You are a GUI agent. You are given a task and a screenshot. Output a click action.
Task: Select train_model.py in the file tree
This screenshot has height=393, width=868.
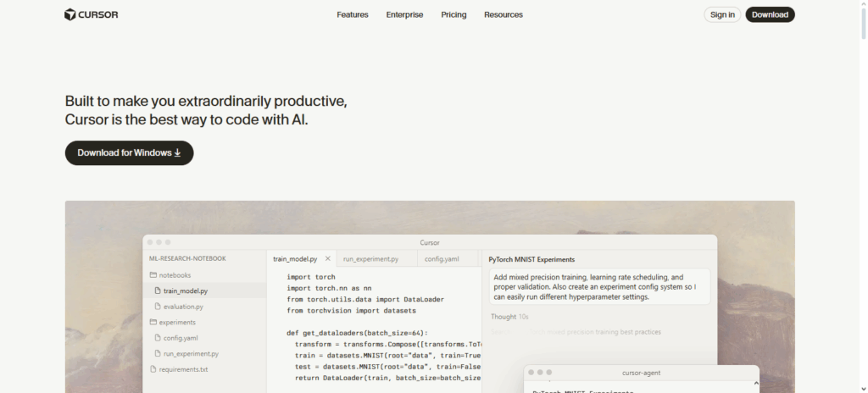pyautogui.click(x=186, y=291)
